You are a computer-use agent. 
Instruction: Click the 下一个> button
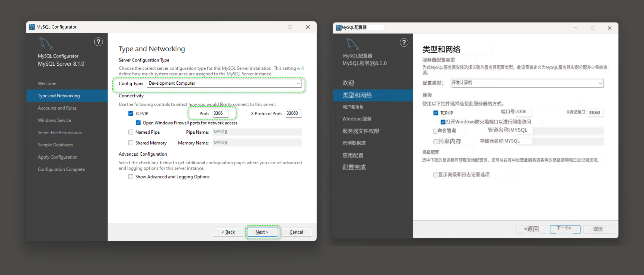click(565, 229)
